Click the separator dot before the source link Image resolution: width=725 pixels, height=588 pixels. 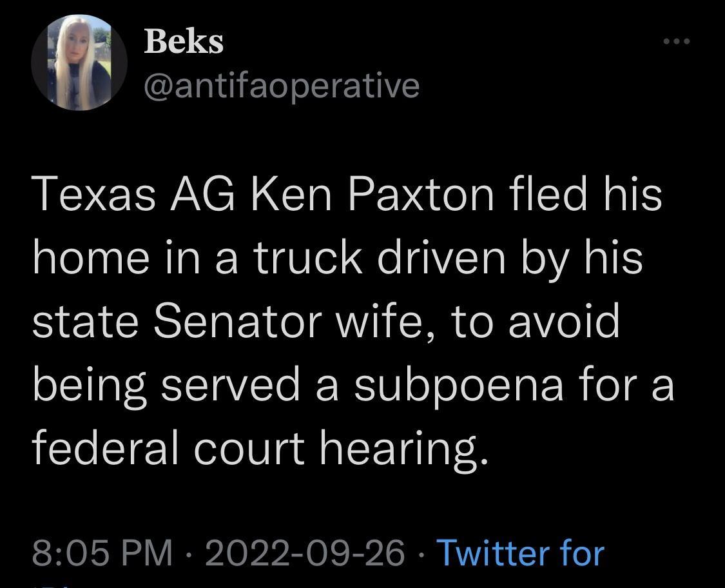point(422,553)
